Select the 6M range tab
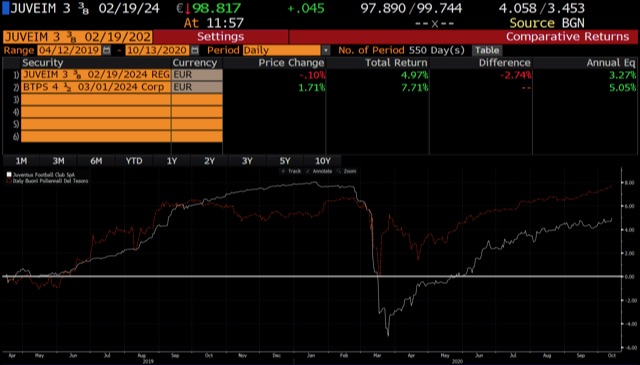The width and height of the screenshot is (640, 365). click(96, 161)
